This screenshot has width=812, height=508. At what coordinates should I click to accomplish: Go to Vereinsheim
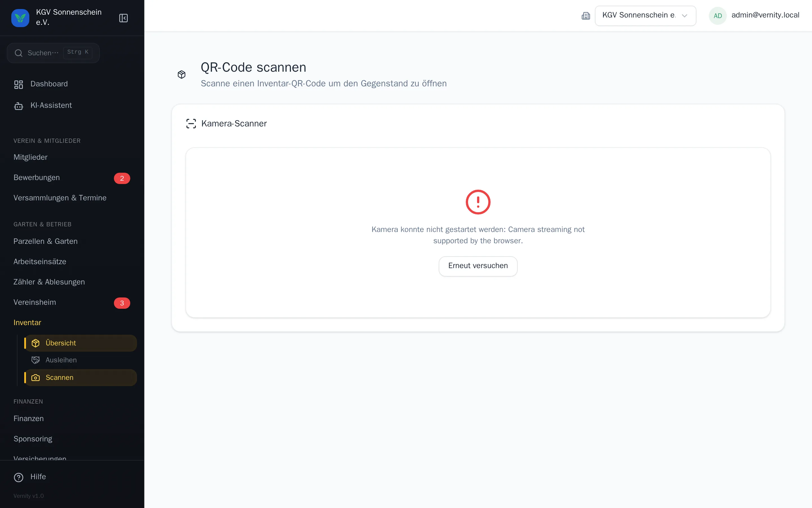[x=72, y=302]
